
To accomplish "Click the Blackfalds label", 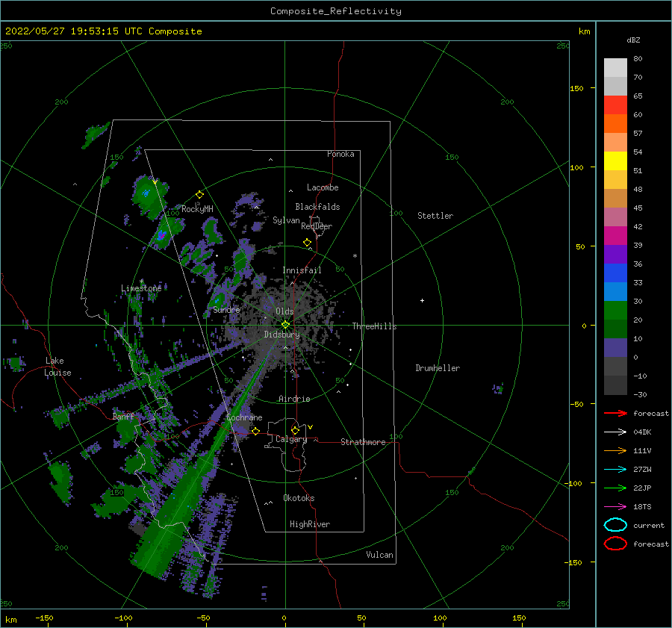I will [x=317, y=207].
